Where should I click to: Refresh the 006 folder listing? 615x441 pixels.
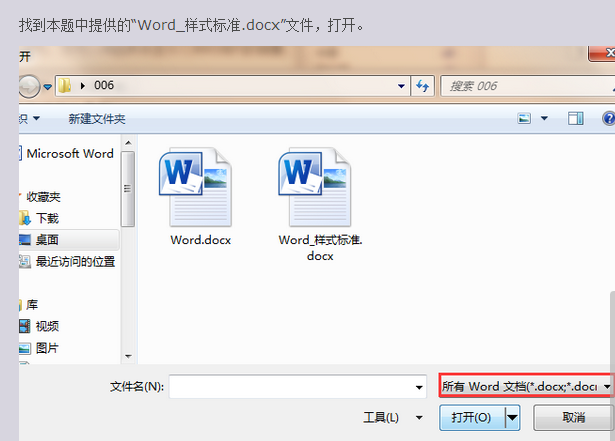pos(422,86)
